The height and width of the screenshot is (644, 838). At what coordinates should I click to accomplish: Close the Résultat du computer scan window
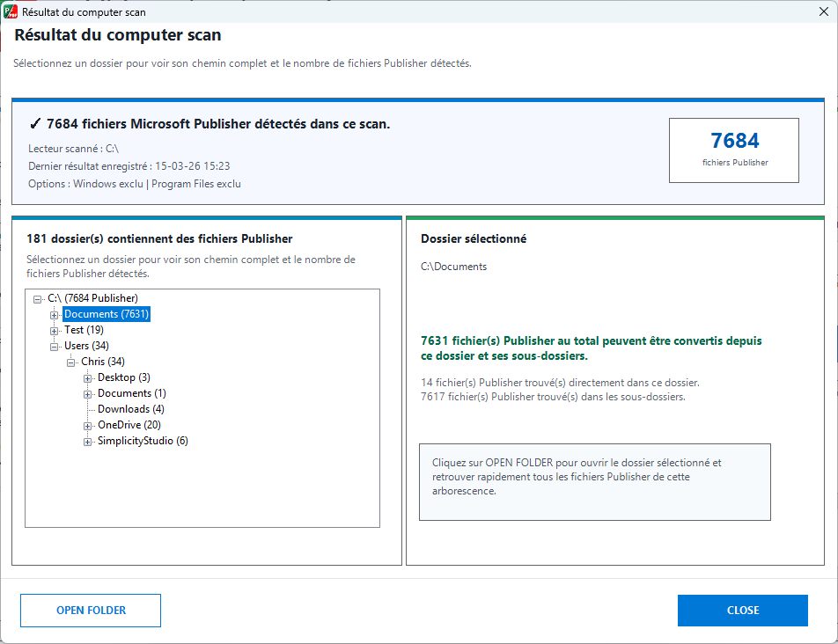824,11
